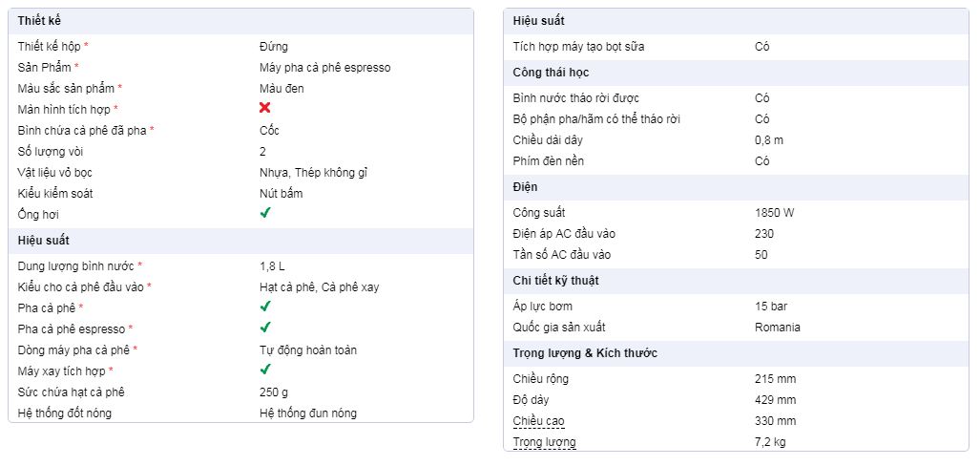Collapse the left Hiệu suất section header
Screen dimensions: 980x466
[x=240, y=241]
